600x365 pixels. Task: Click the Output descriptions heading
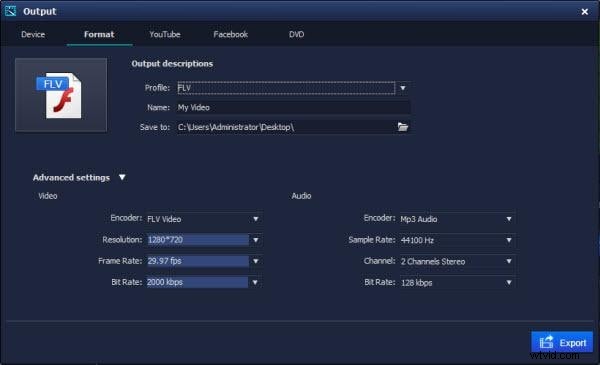pyautogui.click(x=172, y=64)
